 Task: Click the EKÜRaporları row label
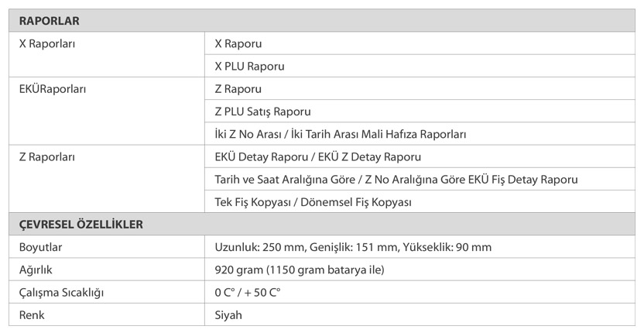click(53, 89)
